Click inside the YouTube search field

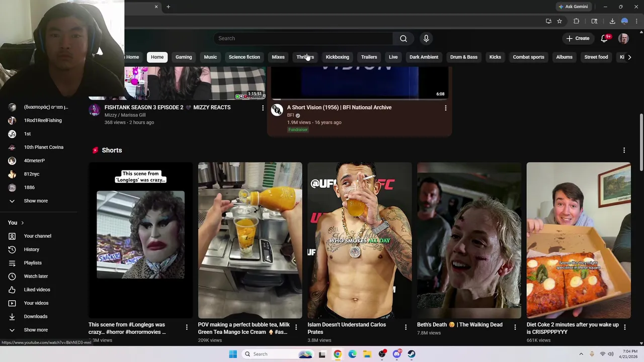[303, 38]
